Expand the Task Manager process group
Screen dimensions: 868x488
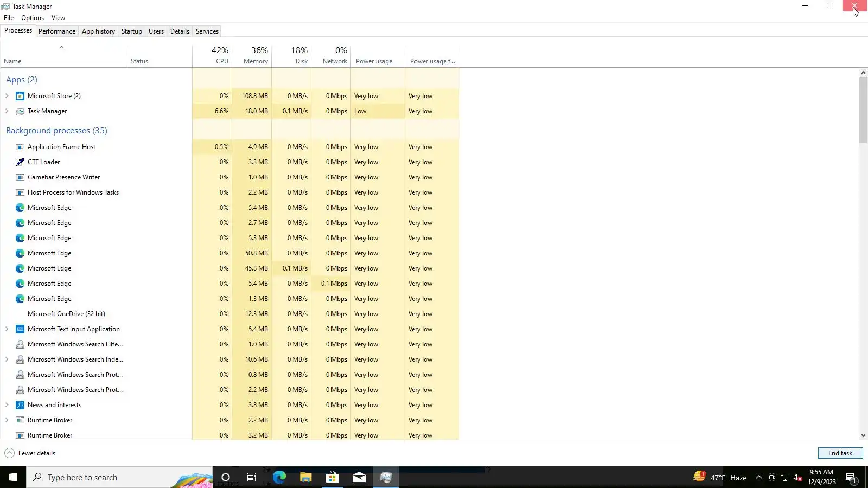(x=7, y=111)
